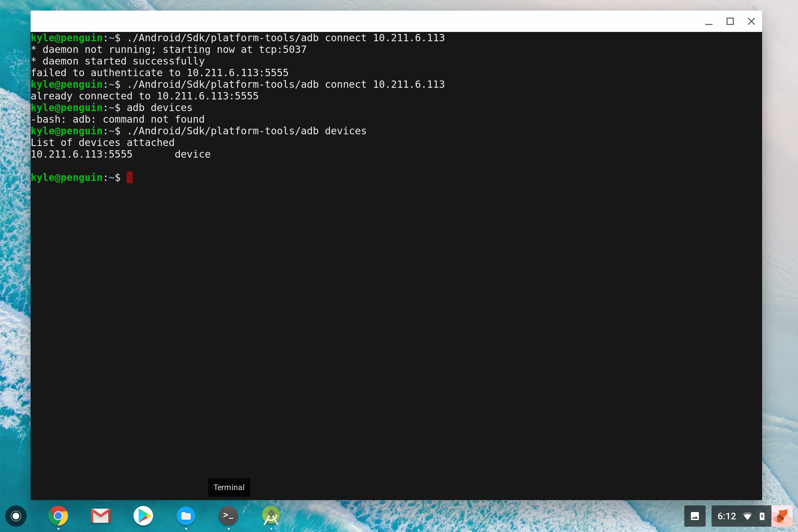The image size is (798, 532).
Task: Click the Wi-Fi status icon
Action: 748,516
